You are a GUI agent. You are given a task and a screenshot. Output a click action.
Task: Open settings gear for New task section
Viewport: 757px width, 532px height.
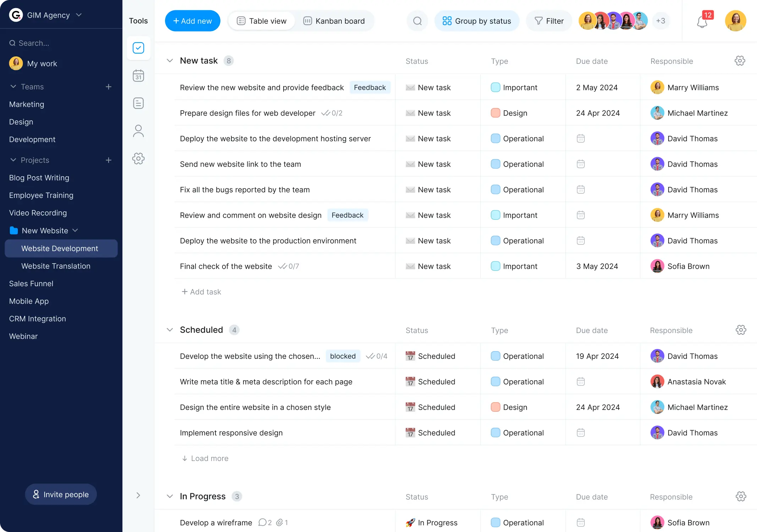coord(740,60)
